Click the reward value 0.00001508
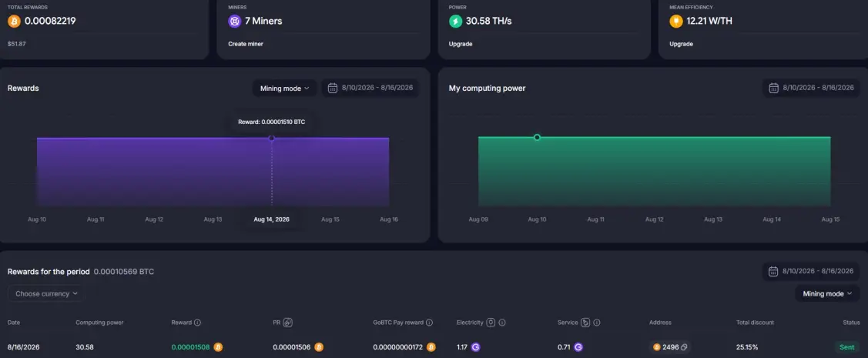Viewport: 868px width, 358px height. (190, 347)
